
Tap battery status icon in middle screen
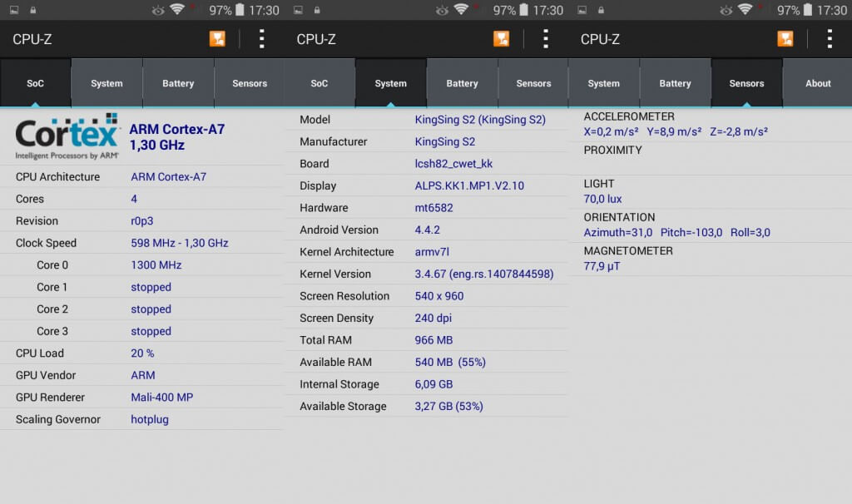pos(524,10)
